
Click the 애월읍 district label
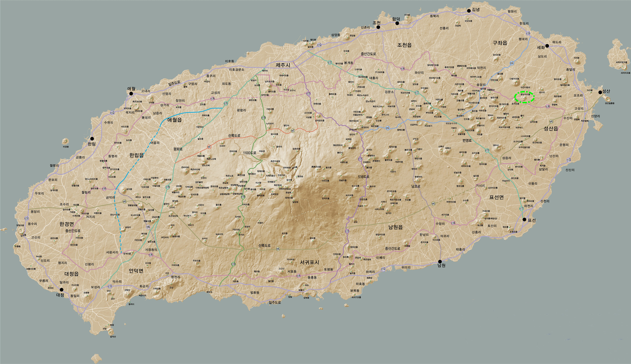tap(175, 120)
